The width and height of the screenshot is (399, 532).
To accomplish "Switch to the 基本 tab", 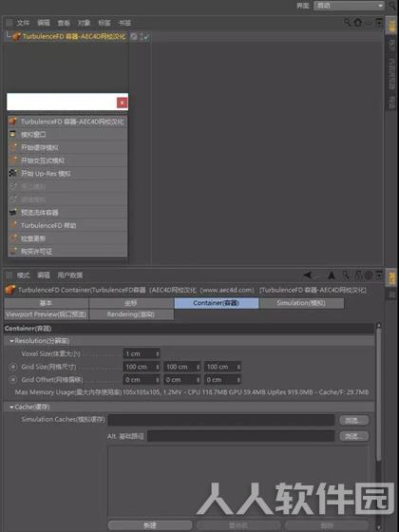I will [47, 303].
